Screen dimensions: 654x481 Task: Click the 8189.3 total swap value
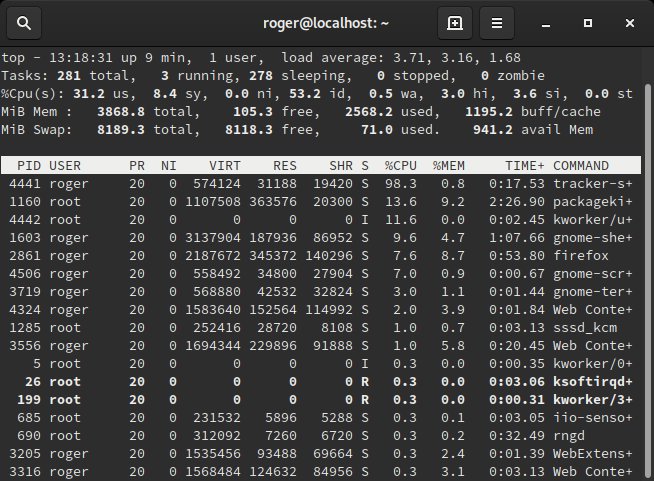(121, 130)
